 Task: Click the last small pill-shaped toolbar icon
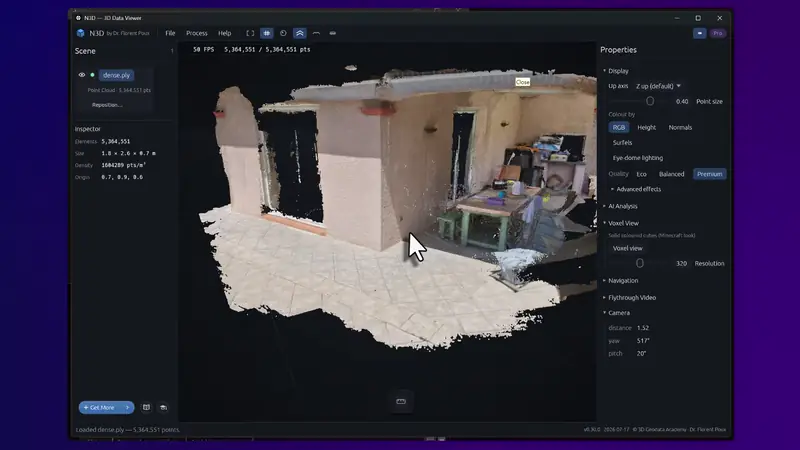tap(333, 33)
